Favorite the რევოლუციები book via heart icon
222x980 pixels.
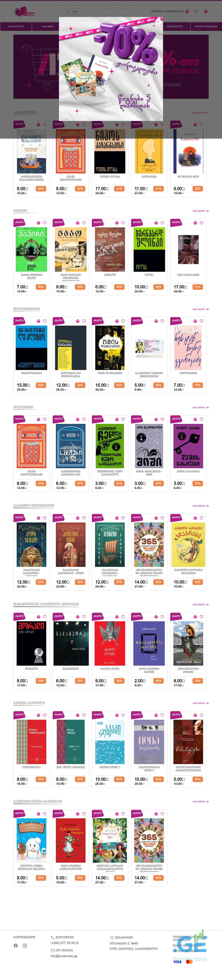pyautogui.click(x=45, y=321)
